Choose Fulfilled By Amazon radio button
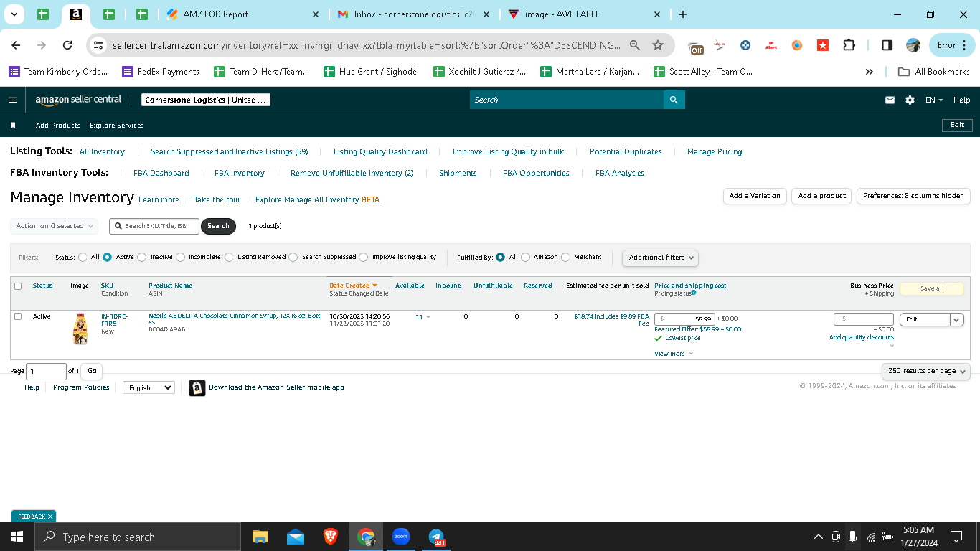Image resolution: width=980 pixels, height=551 pixels. [526, 257]
